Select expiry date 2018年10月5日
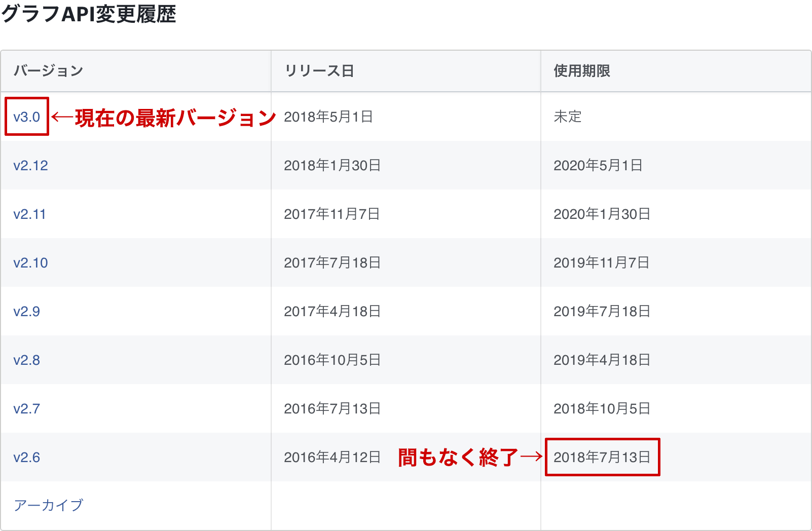This screenshot has height=531, width=812. pos(602,409)
